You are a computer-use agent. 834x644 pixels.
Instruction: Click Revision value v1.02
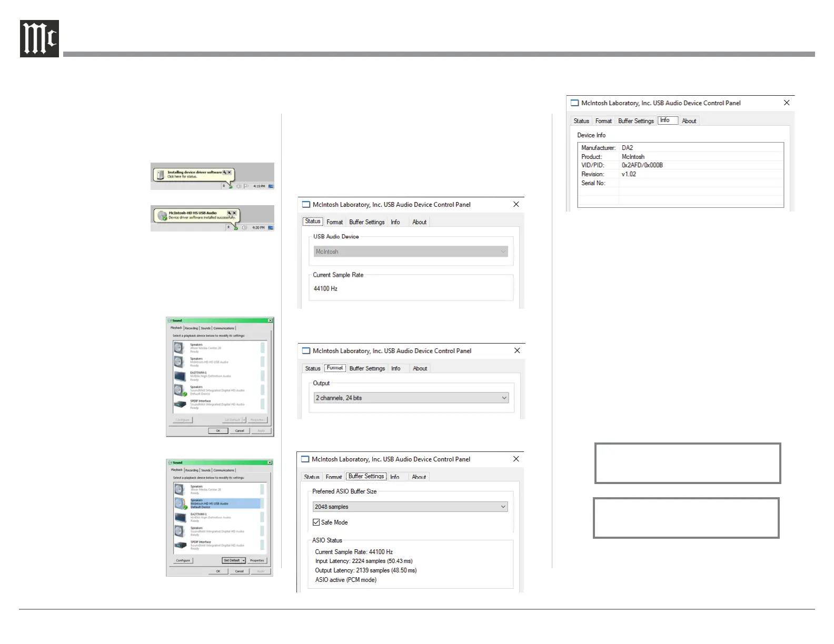pos(629,174)
